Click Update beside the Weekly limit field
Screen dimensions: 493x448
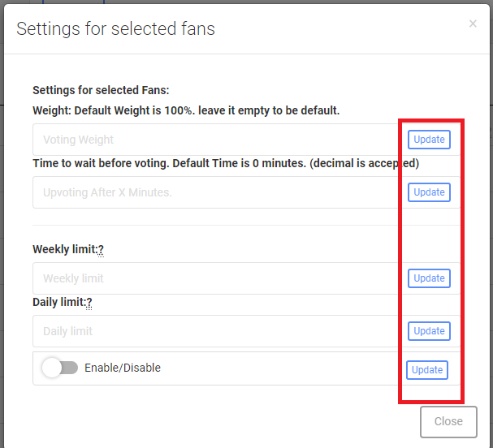pos(429,278)
